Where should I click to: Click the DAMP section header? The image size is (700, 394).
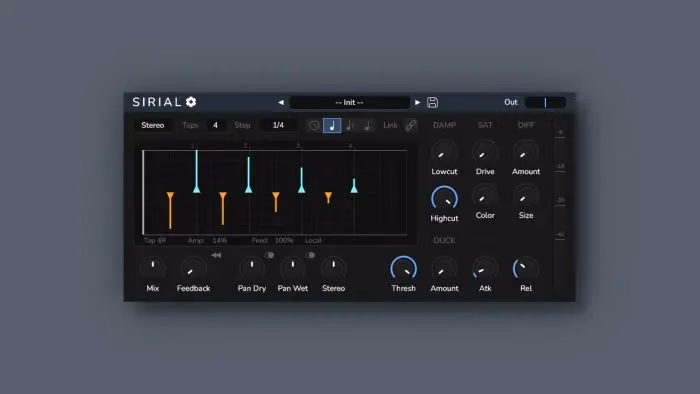pos(444,125)
